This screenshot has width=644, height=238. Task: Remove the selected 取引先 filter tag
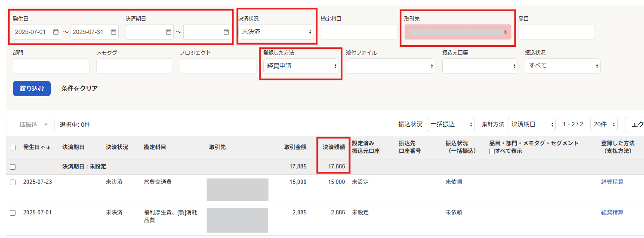(x=505, y=32)
